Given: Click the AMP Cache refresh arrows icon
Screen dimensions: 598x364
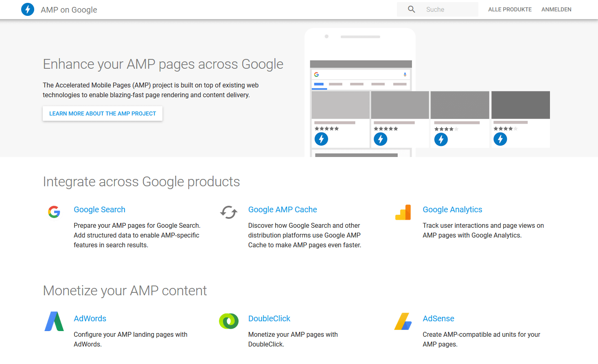Looking at the screenshot, I should pos(229,212).
